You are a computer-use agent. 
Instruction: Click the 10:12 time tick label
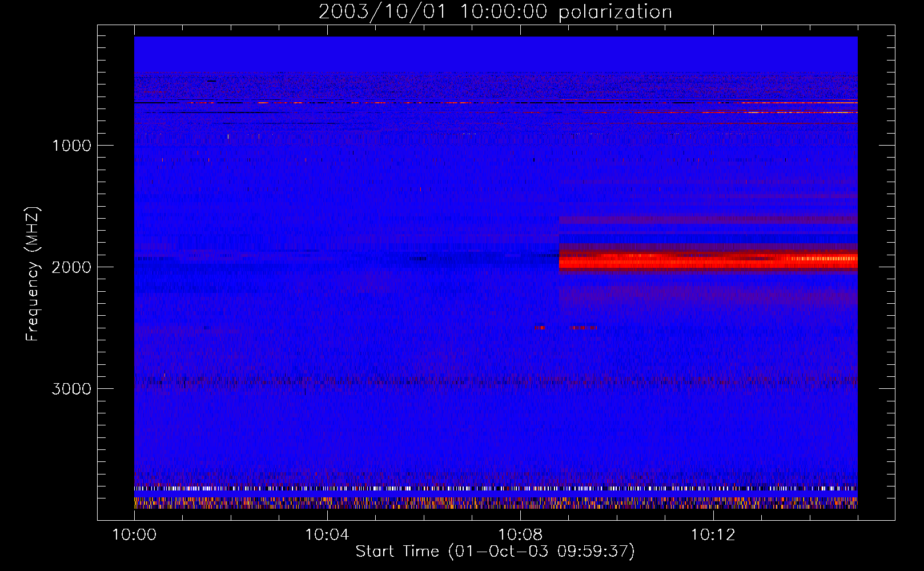point(713,535)
